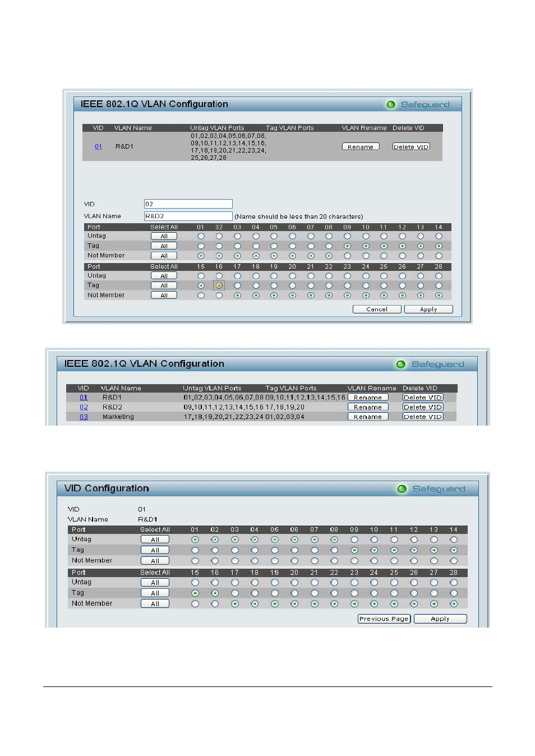Click Delete VID for the Marketing VLAN

click(423, 417)
